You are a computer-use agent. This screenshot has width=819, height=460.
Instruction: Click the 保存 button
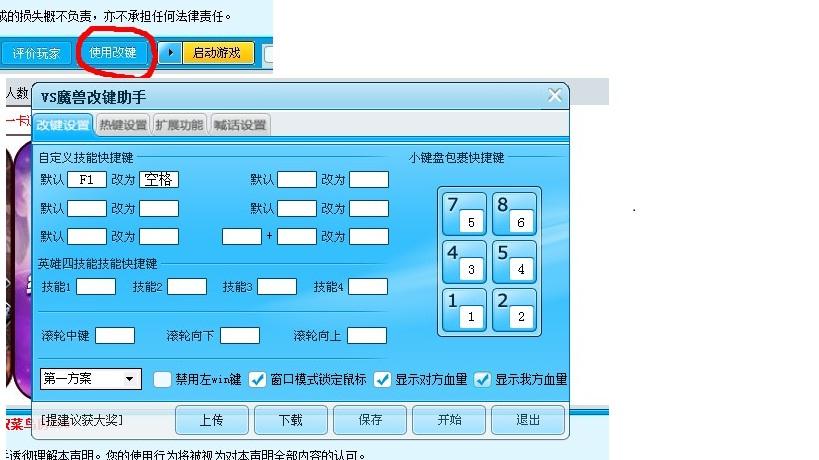(x=370, y=420)
